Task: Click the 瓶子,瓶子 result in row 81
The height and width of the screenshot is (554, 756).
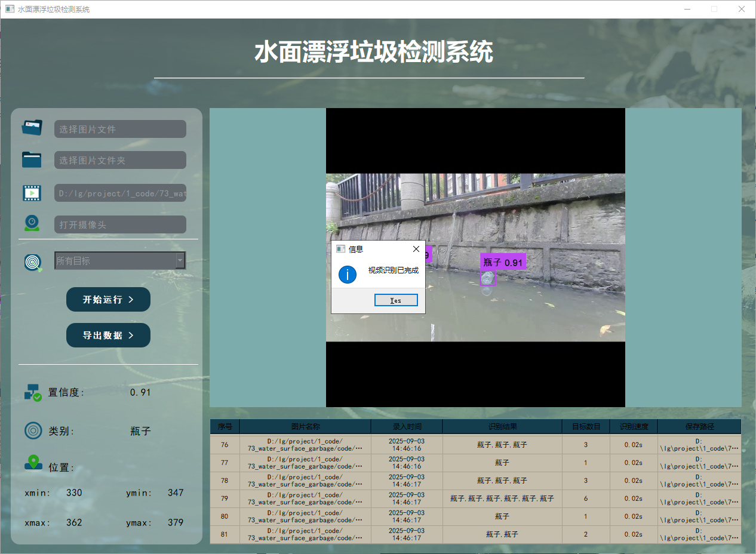Action: point(502,534)
